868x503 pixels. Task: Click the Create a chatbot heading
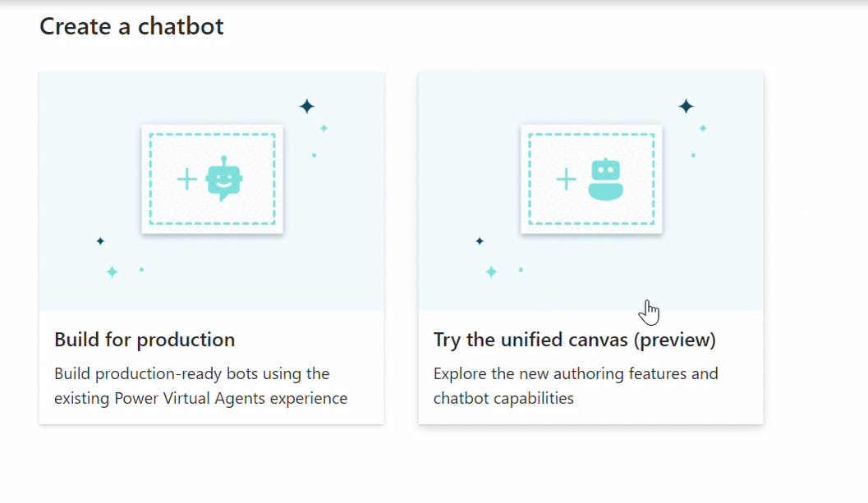(131, 26)
